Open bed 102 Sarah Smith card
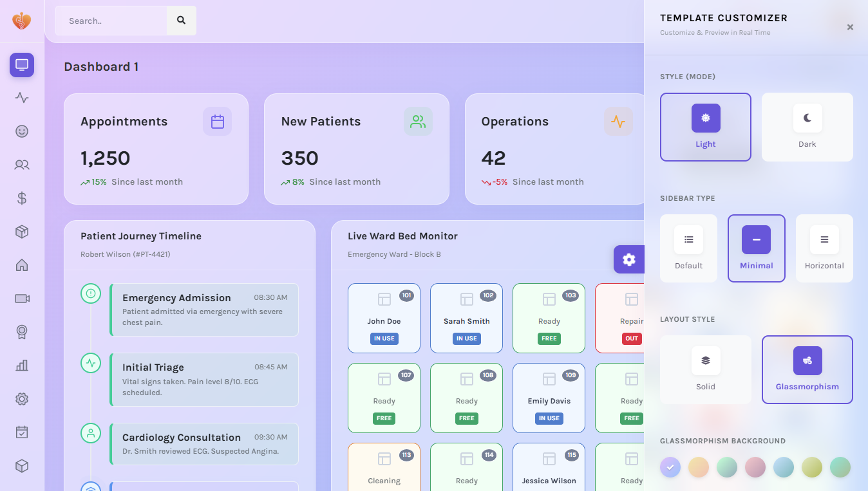This screenshot has width=868, height=491. pyautogui.click(x=467, y=319)
